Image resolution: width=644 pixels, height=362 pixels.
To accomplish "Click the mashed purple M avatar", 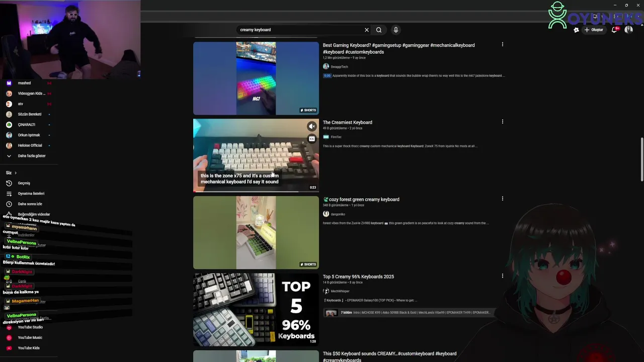I will (x=9, y=83).
